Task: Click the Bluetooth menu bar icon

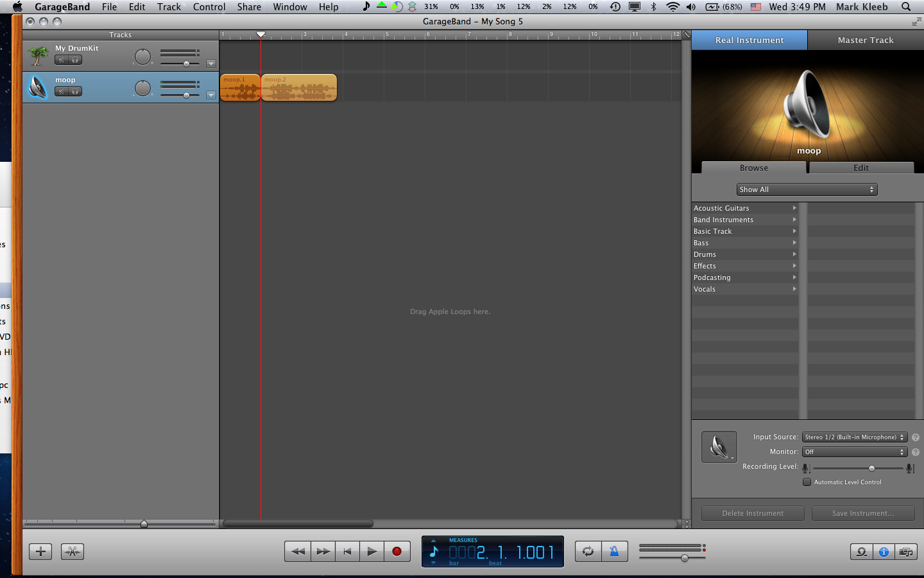Action: pyautogui.click(x=654, y=7)
